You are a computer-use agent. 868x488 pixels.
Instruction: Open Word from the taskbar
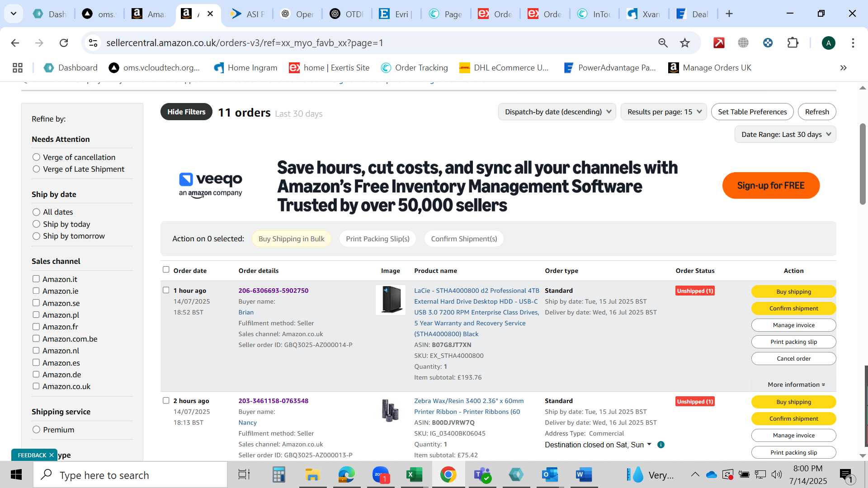coord(584,475)
